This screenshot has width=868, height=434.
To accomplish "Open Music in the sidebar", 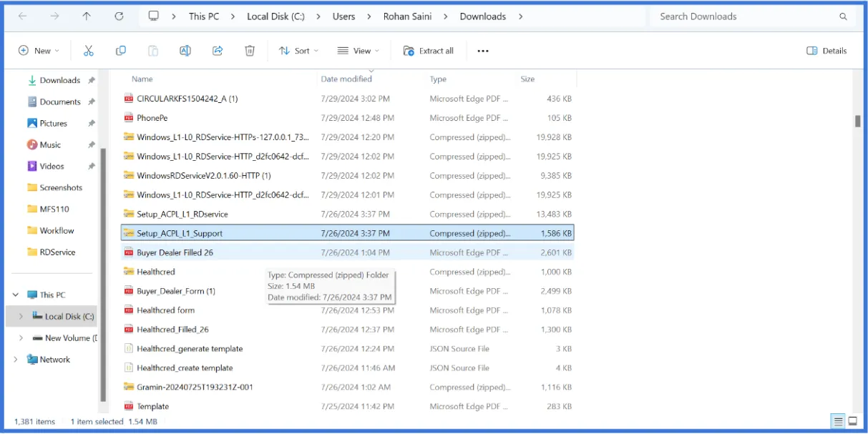I will (50, 144).
